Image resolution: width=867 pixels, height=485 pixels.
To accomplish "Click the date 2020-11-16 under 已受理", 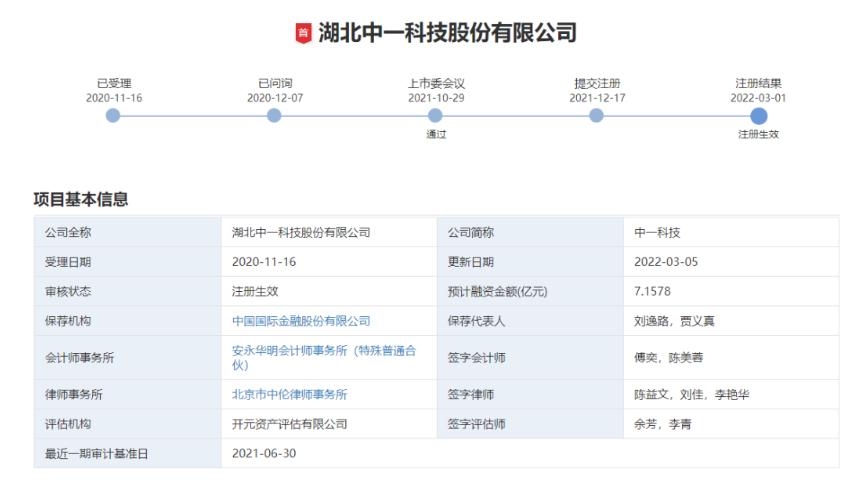I will coord(114,98).
